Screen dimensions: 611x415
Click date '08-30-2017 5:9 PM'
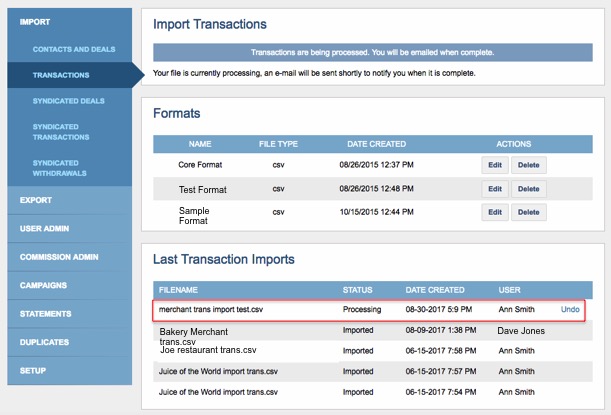439,309
